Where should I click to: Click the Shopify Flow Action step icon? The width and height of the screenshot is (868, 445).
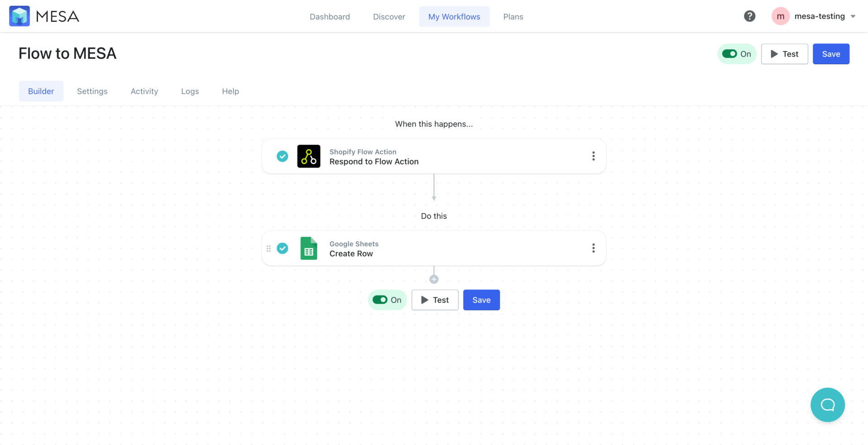309,156
